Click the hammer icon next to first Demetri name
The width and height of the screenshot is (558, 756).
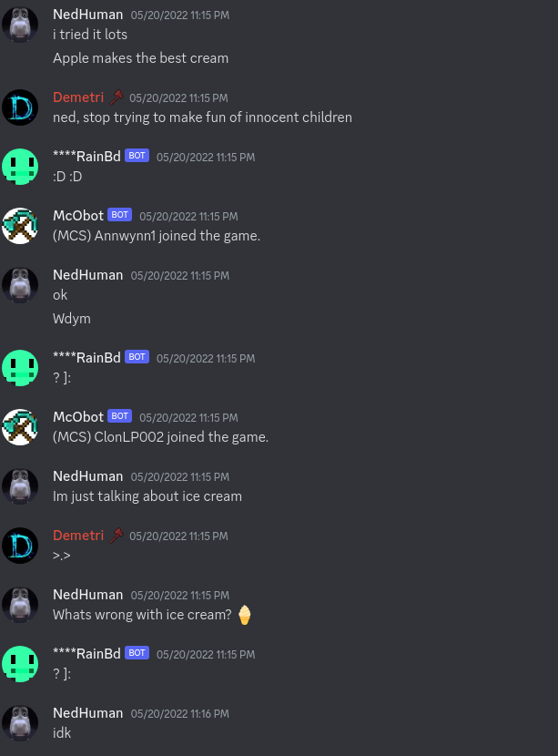coord(117,97)
